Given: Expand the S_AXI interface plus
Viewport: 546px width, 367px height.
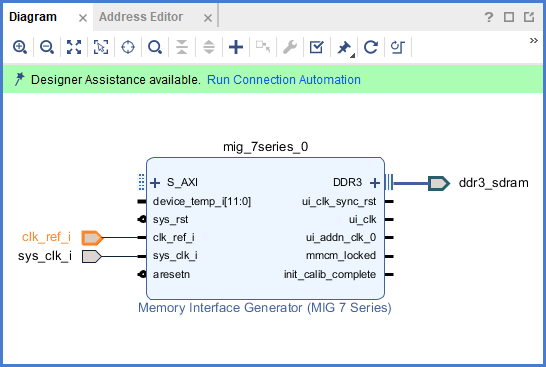Looking at the screenshot, I should (x=155, y=183).
